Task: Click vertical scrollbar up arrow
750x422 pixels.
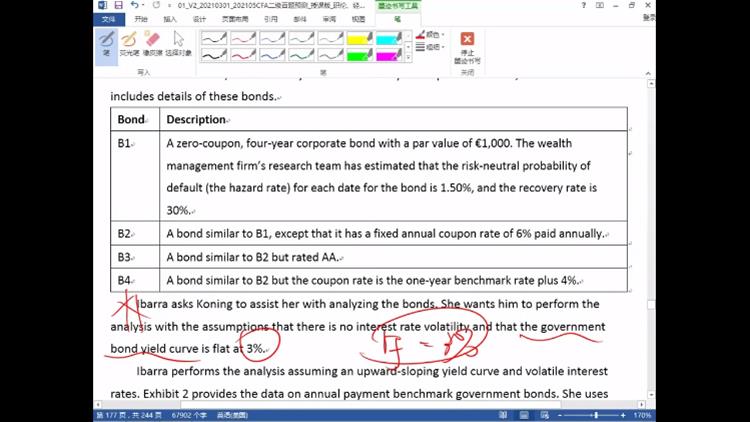Action: (x=651, y=84)
